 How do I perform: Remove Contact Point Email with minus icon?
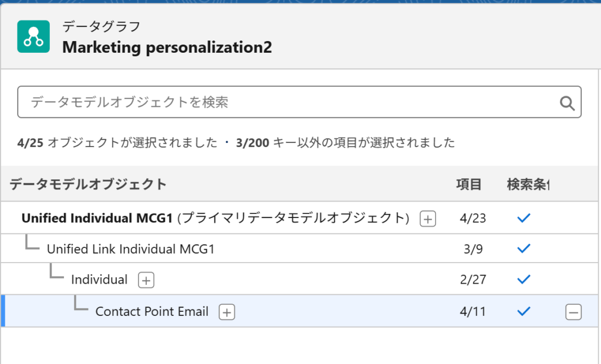click(x=573, y=312)
